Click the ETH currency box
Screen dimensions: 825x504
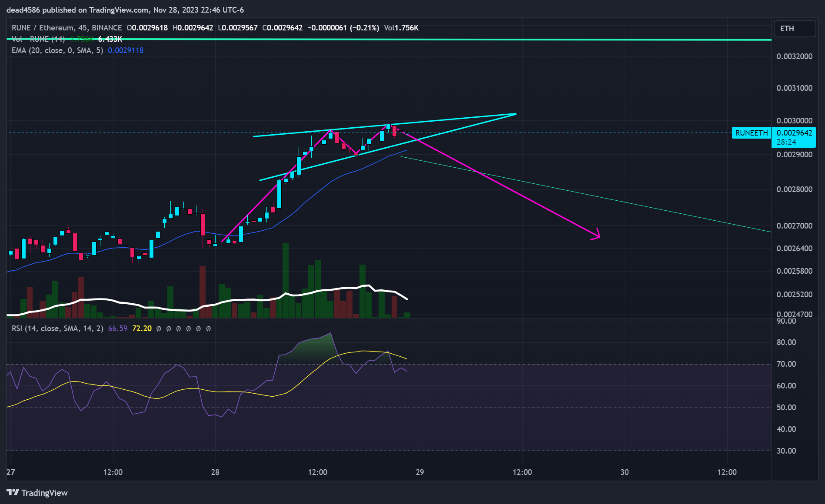pos(795,29)
